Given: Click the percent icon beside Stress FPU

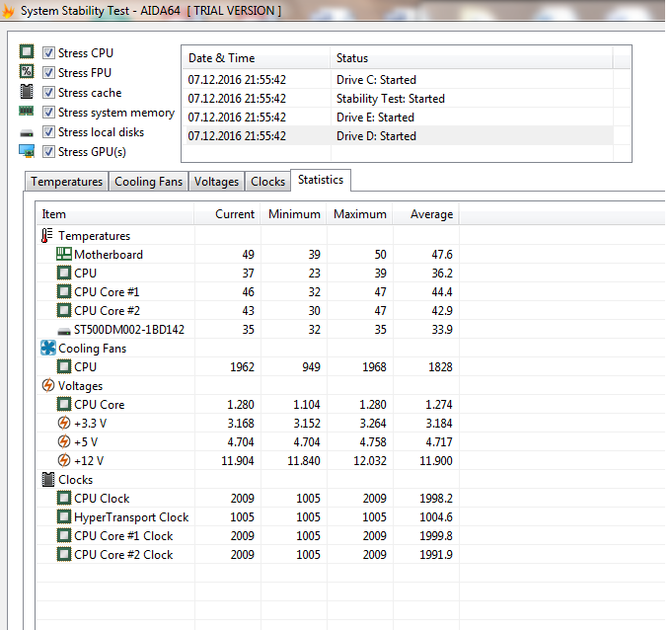Looking at the screenshot, I should [x=27, y=71].
